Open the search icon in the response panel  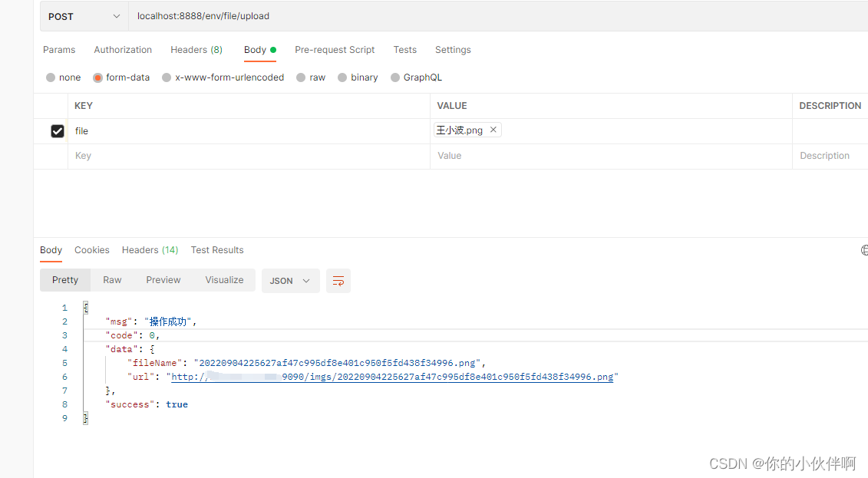864,249
